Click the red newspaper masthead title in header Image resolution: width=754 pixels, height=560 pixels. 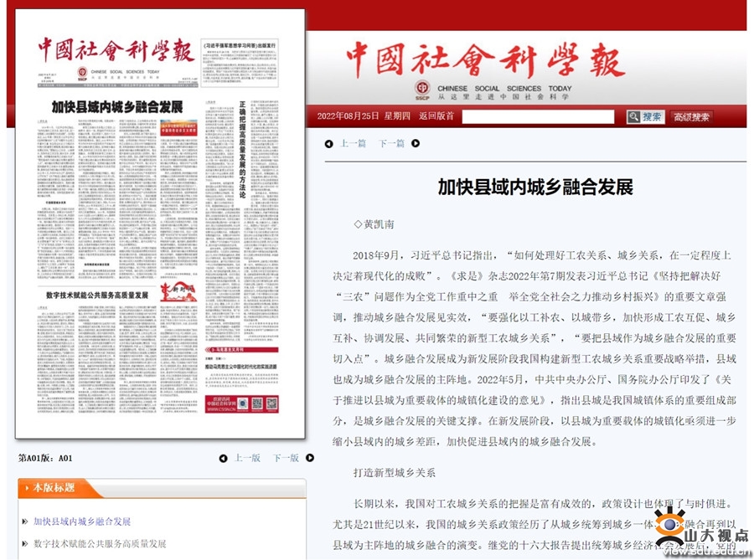tap(486, 57)
